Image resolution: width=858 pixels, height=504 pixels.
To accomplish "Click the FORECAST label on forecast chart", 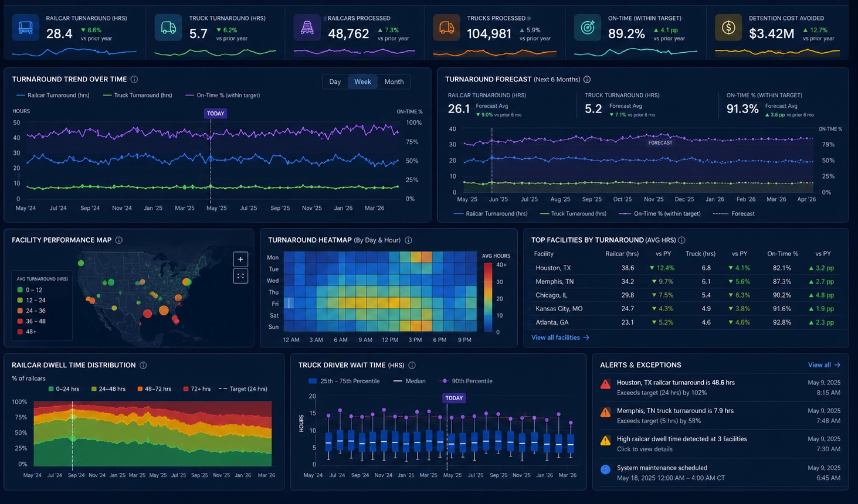I will click(660, 143).
